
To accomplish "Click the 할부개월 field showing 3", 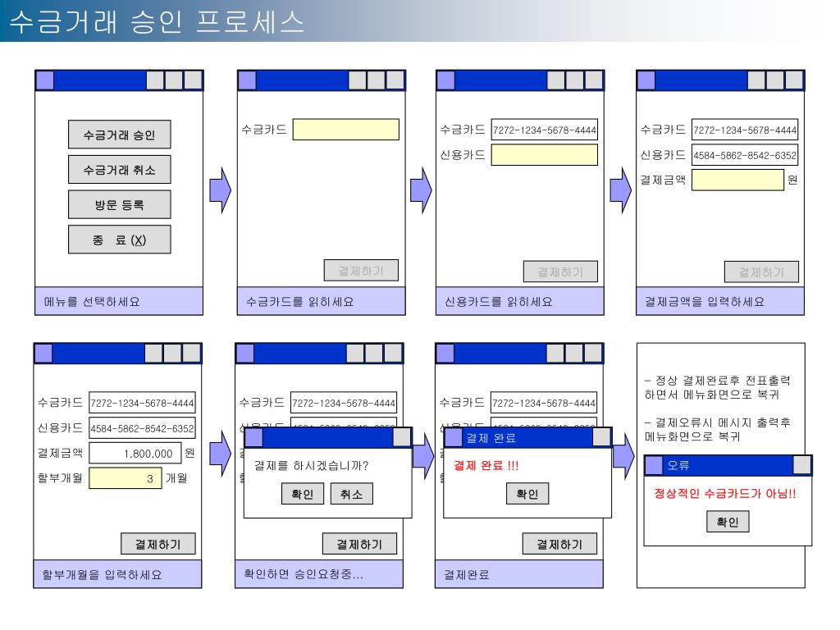I will click(x=126, y=478).
